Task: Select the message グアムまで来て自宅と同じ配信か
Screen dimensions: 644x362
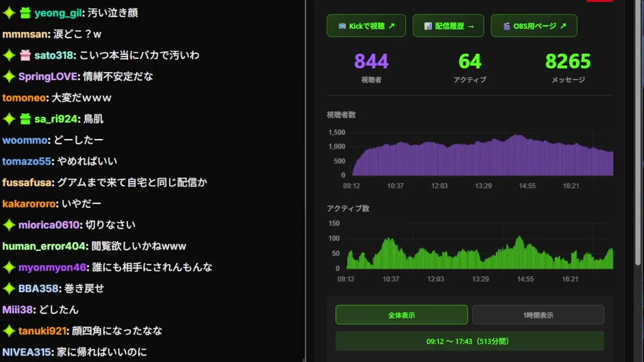Action: pyautogui.click(x=132, y=183)
